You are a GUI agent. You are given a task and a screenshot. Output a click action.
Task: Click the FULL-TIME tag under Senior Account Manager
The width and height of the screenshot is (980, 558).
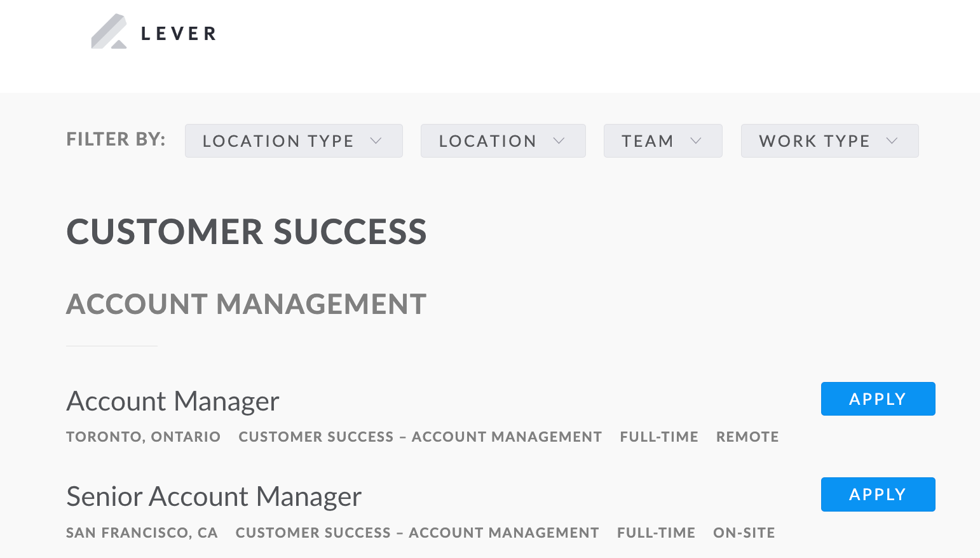click(656, 533)
